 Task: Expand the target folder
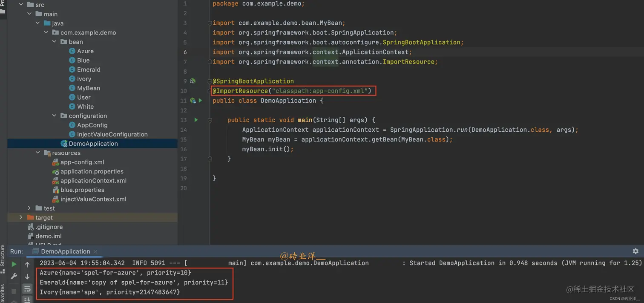(21, 217)
